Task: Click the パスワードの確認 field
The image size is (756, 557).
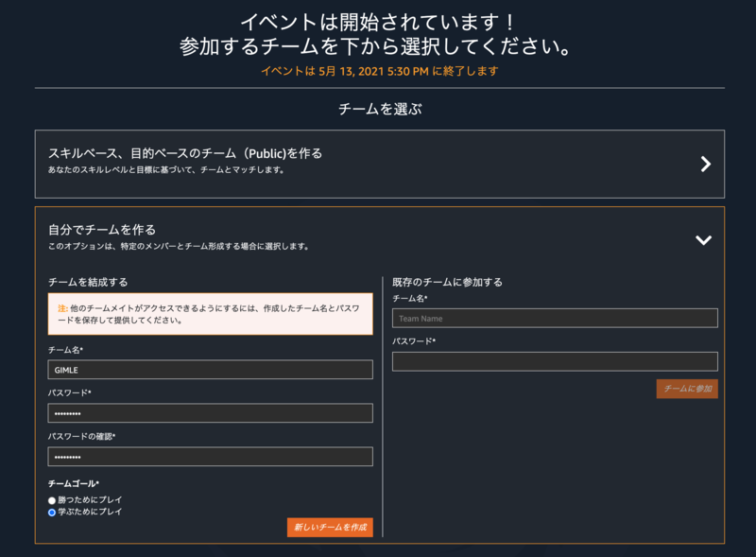Action: pyautogui.click(x=210, y=456)
